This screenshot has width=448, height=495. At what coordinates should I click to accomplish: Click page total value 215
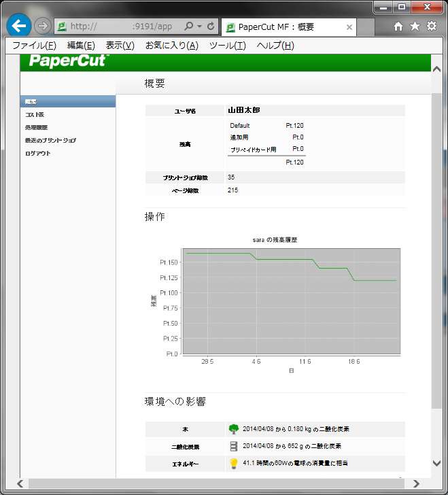[232, 190]
